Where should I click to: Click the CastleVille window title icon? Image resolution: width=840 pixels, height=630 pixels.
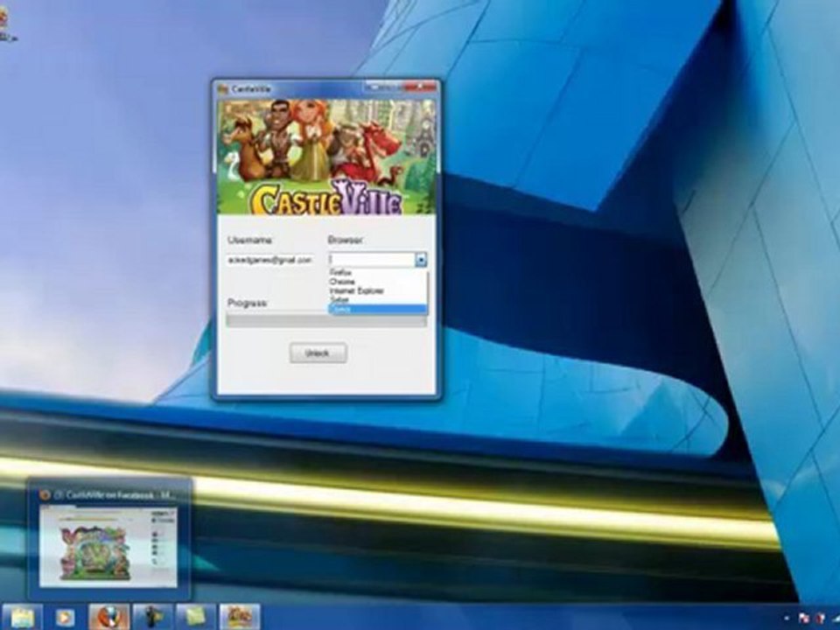223,89
